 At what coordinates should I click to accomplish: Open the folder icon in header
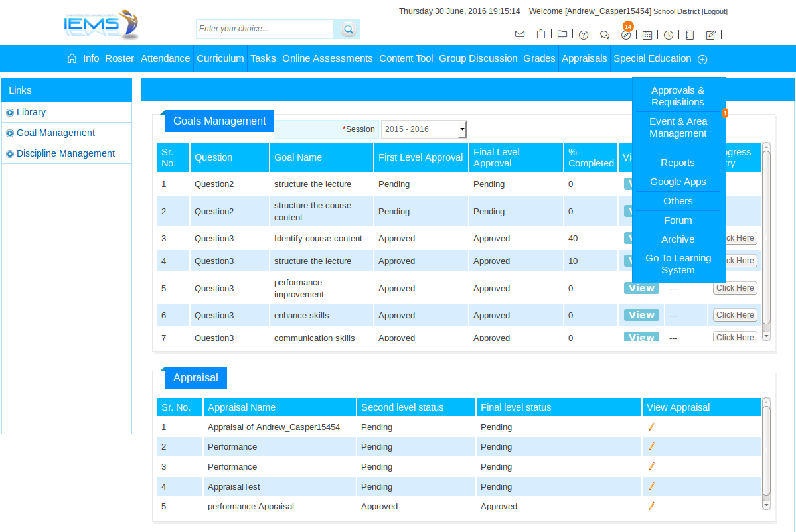pos(562,34)
